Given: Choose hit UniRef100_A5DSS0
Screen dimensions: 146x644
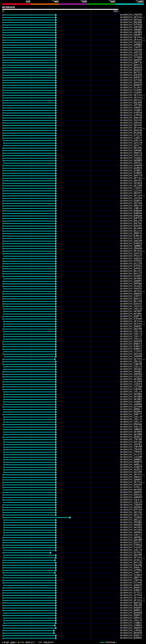Looking at the screenshot, I should click(x=131, y=477).
